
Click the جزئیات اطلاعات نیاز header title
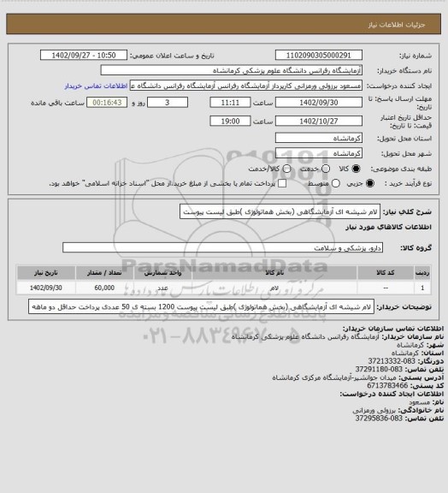point(396,25)
